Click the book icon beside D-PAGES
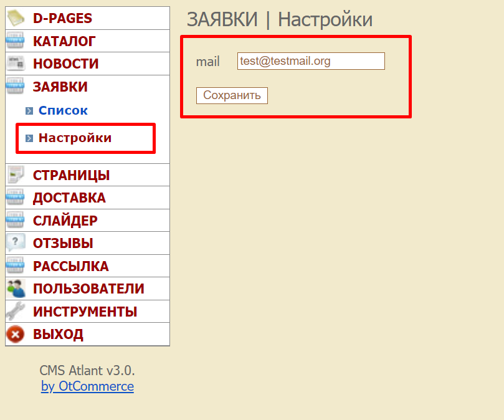This screenshot has width=504, height=420. coord(16,18)
